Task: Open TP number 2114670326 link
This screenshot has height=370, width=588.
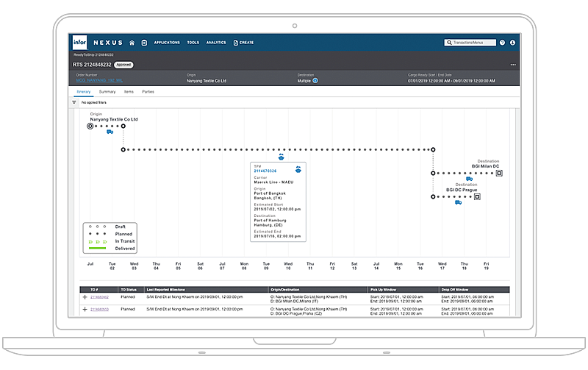Action: [265, 171]
